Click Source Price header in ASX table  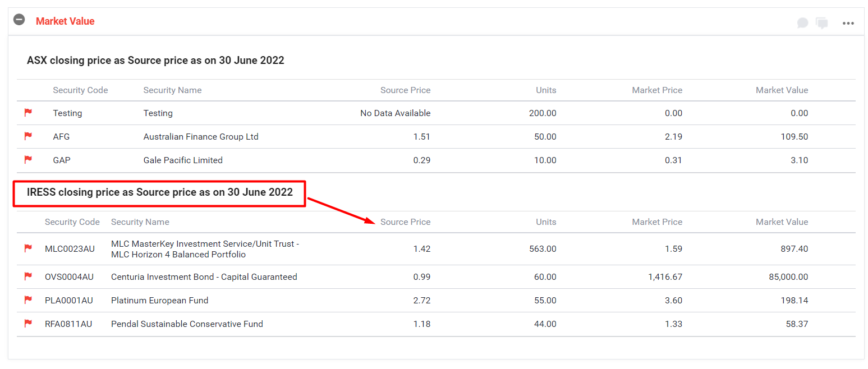point(405,90)
